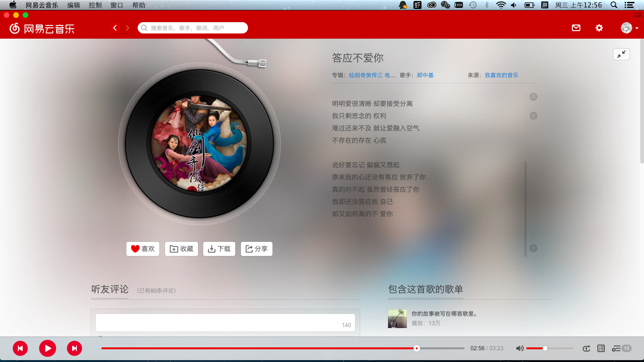Focus the search field 搜索音乐、歌手、歌词、用户
This screenshot has height=362, width=644.
[193, 28]
